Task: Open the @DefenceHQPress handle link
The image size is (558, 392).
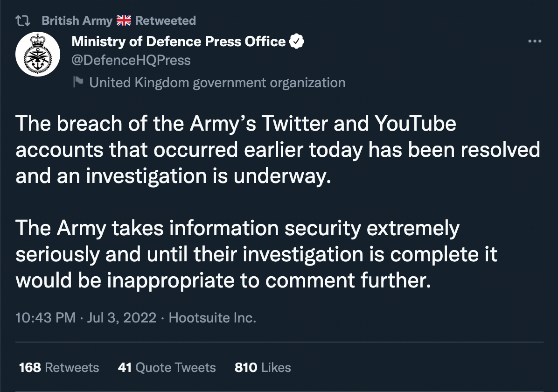Action: coord(131,60)
